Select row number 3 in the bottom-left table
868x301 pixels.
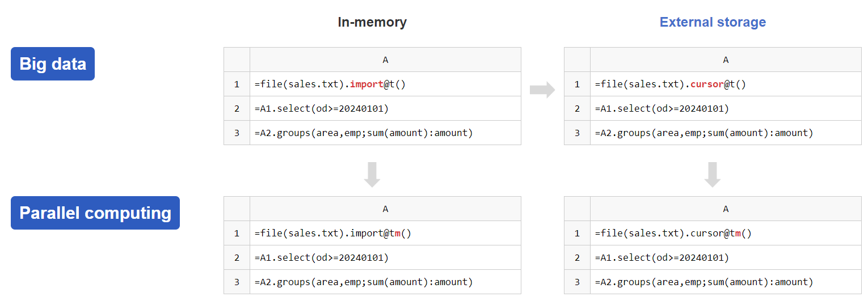(237, 282)
